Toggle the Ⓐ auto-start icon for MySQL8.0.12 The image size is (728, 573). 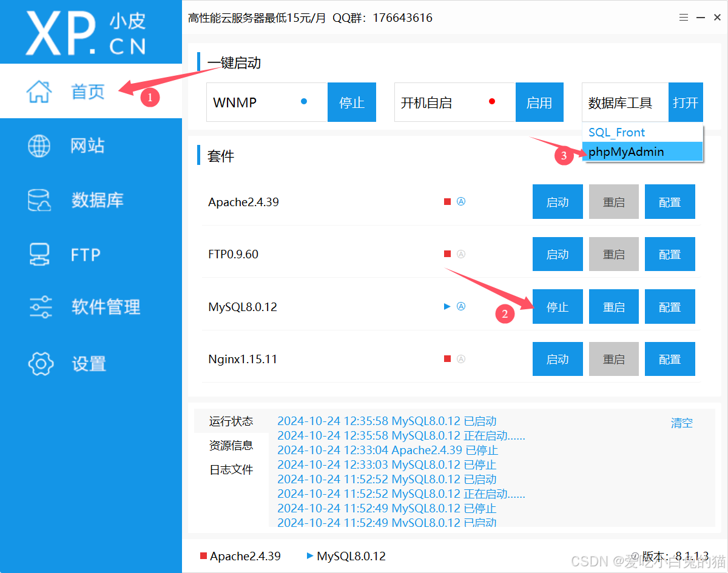click(x=461, y=307)
